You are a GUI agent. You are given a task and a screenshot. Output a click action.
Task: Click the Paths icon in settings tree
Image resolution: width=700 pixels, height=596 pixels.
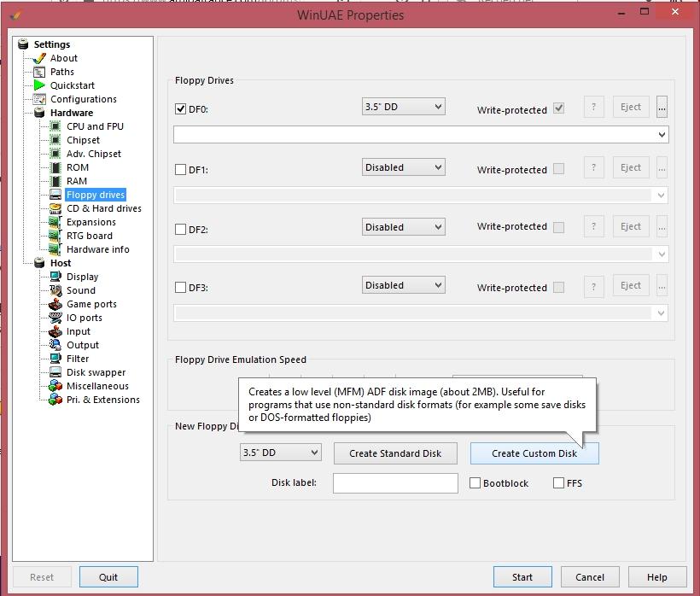(x=39, y=72)
